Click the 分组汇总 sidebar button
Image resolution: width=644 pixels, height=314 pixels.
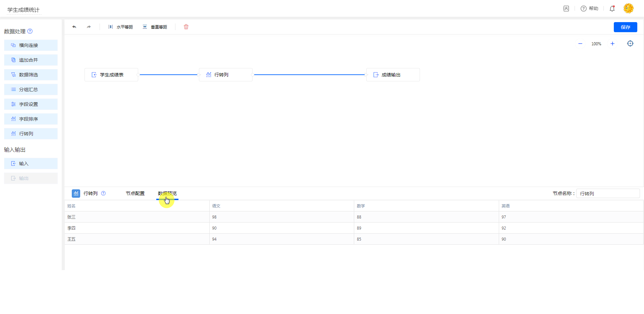(31, 89)
